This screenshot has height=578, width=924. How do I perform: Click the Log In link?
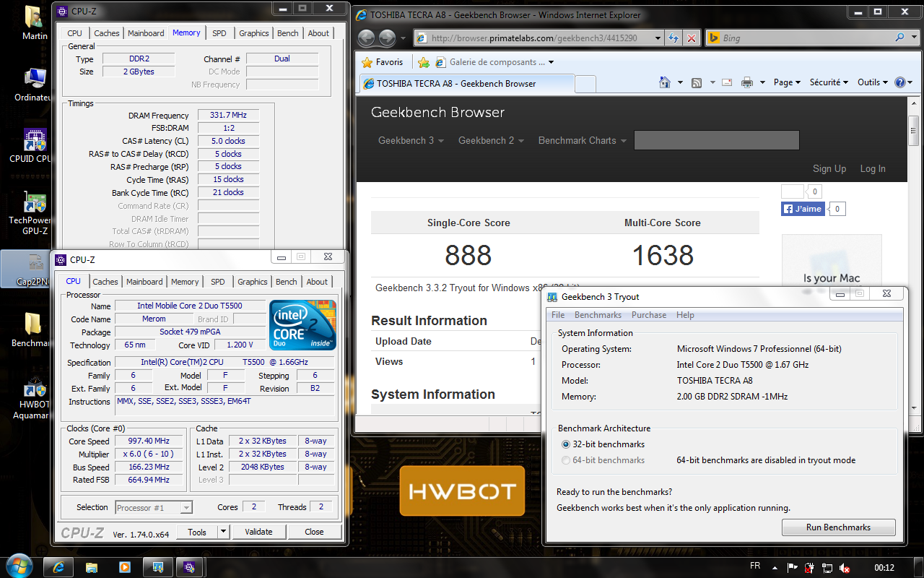tap(873, 168)
